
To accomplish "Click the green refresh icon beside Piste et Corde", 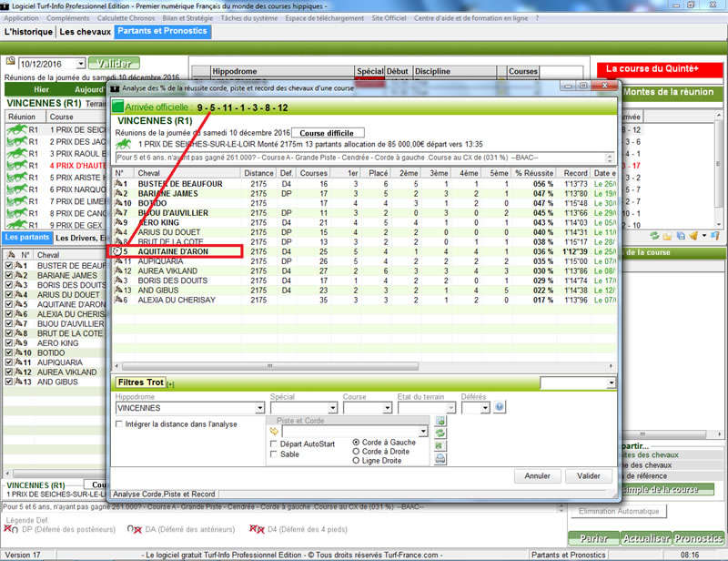I will [x=440, y=434].
